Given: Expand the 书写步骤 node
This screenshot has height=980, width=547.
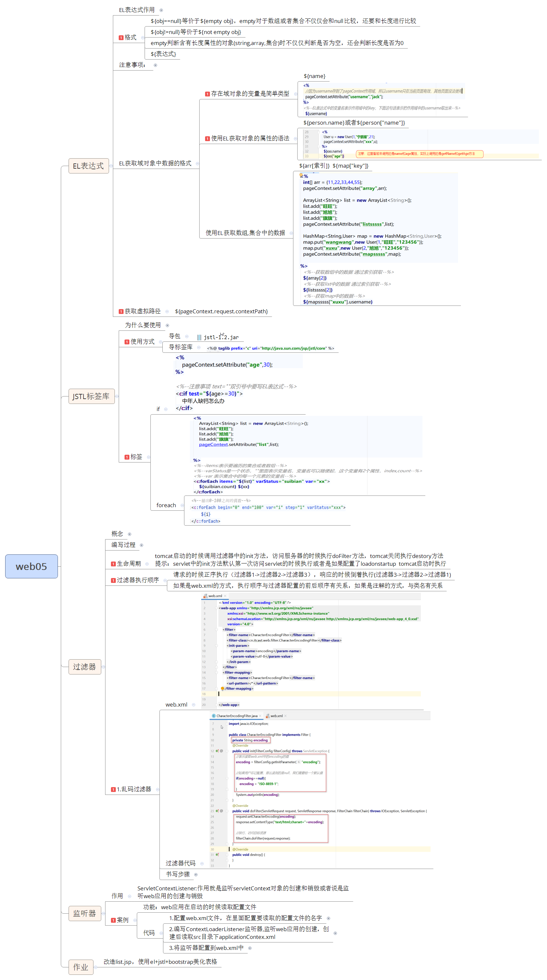Looking at the screenshot, I should click(x=196, y=874).
